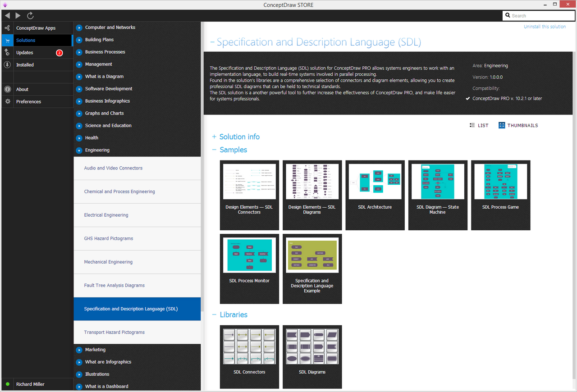Collapse the Libraries section
This screenshot has width=577, height=392.
click(215, 315)
